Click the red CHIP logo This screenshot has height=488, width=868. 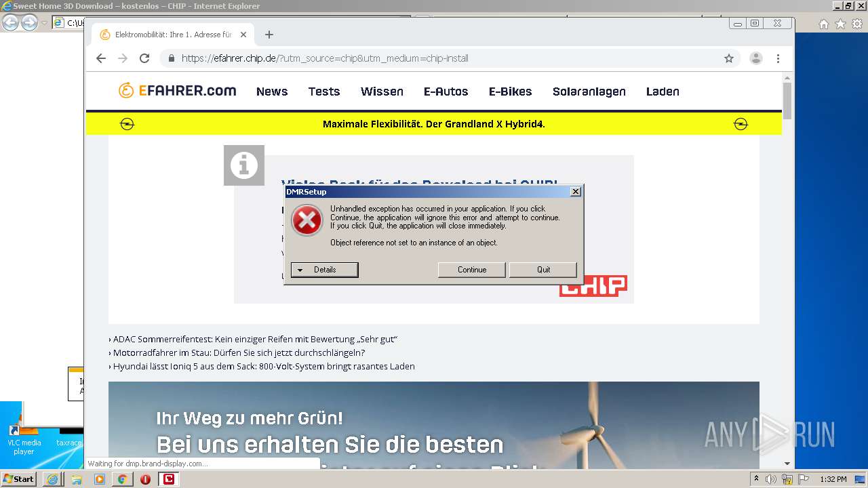coord(593,286)
